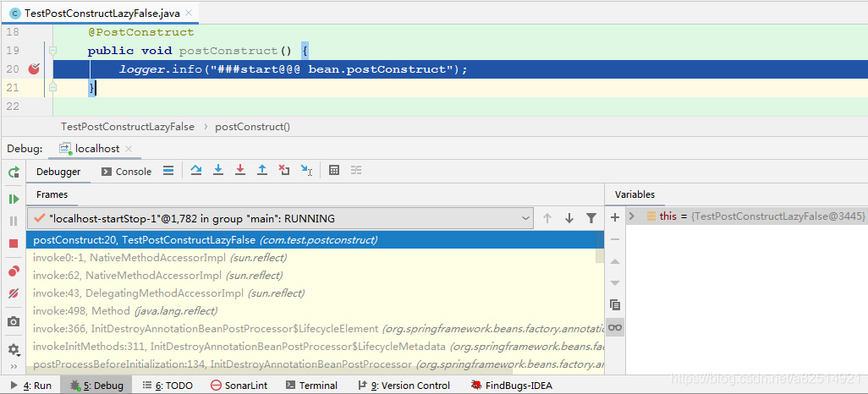Click Step Out icon

pos(262,171)
